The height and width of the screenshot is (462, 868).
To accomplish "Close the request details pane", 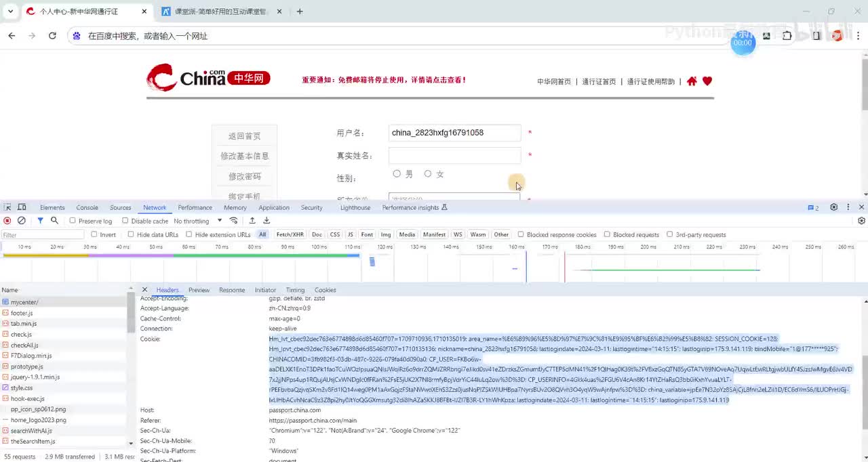I will (x=144, y=290).
